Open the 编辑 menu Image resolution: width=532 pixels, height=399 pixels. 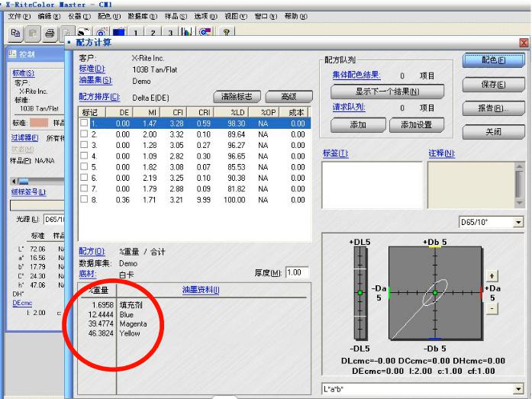coord(49,16)
